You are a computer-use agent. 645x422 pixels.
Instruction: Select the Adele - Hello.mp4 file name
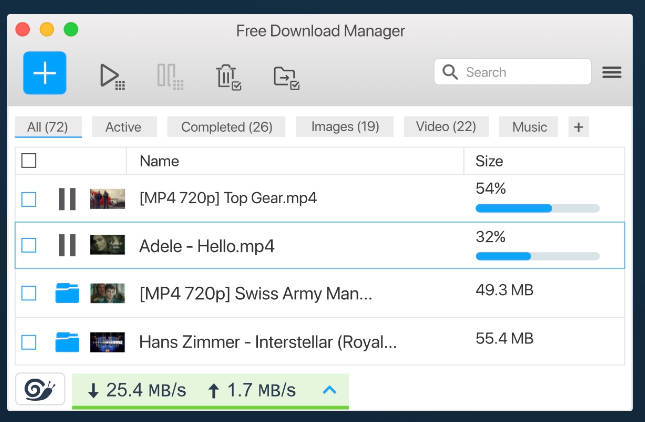[x=206, y=246]
